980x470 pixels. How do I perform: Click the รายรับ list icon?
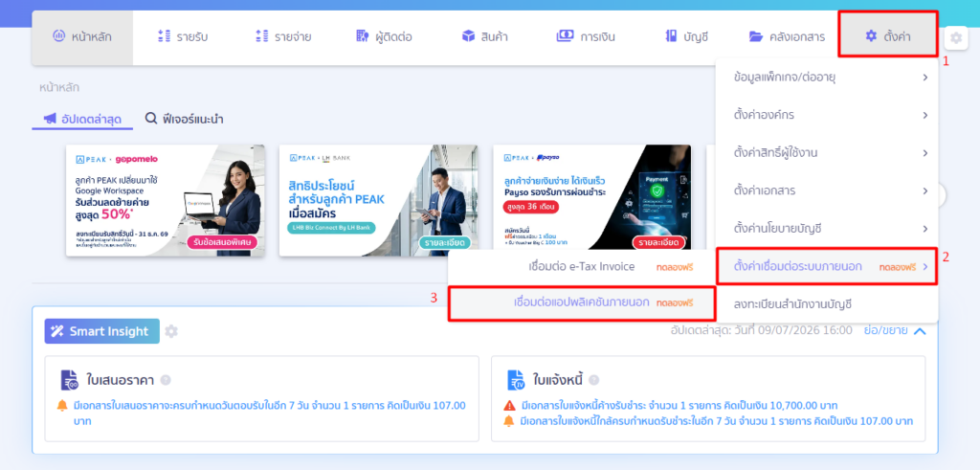[x=165, y=37]
